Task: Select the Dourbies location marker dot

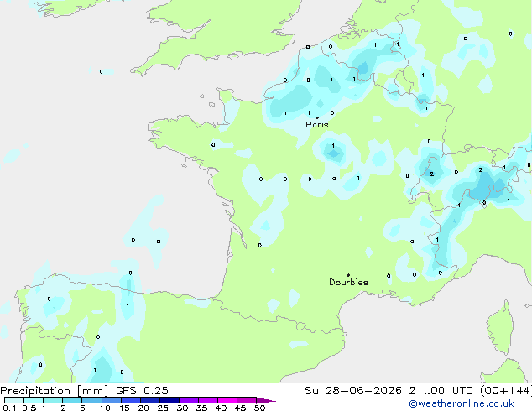Action: 348,275
